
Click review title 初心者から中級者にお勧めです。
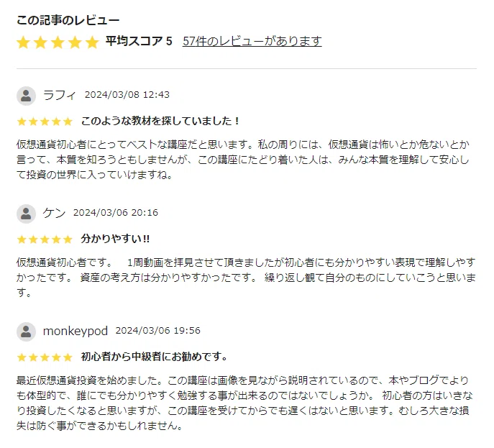[x=154, y=357]
